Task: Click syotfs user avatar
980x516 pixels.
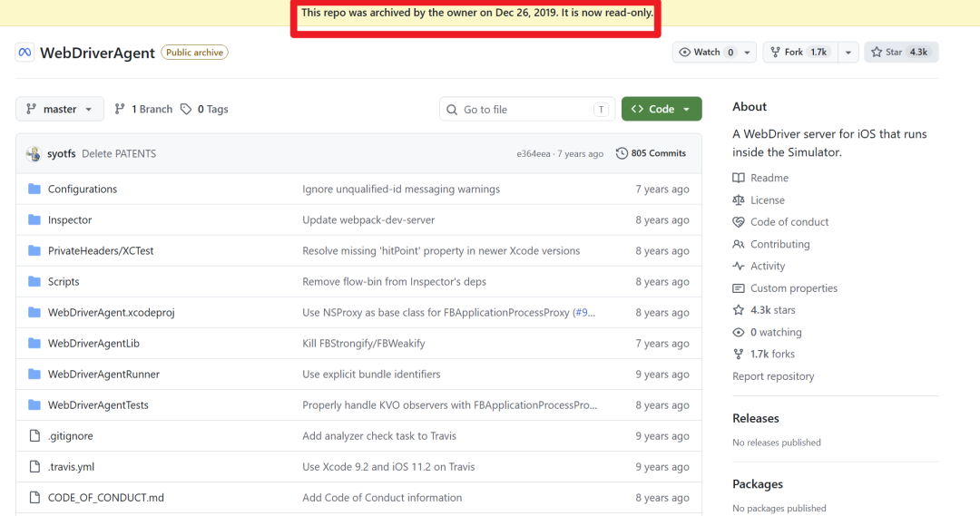Action: 34,153
